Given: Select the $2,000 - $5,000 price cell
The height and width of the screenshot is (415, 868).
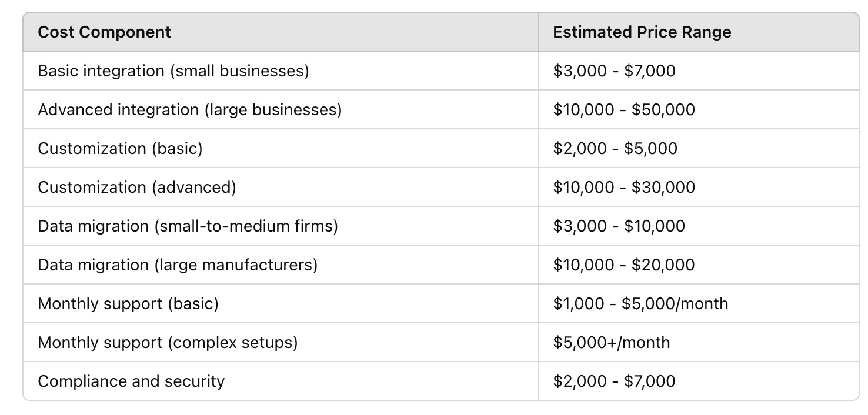Looking at the screenshot, I should pyautogui.click(x=698, y=148).
